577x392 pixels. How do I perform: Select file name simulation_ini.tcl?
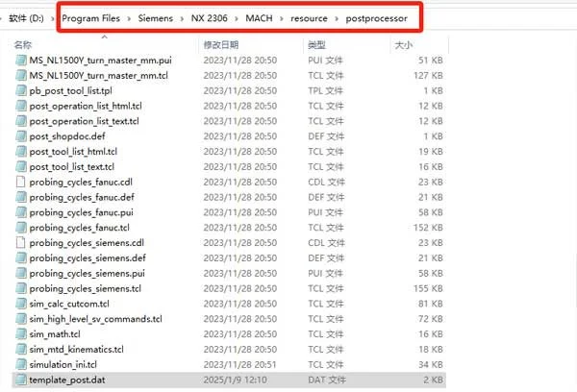pyautogui.click(x=63, y=364)
